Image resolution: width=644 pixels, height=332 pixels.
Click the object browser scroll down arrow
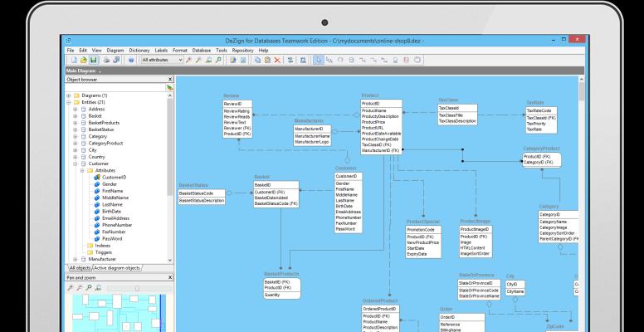point(170,260)
